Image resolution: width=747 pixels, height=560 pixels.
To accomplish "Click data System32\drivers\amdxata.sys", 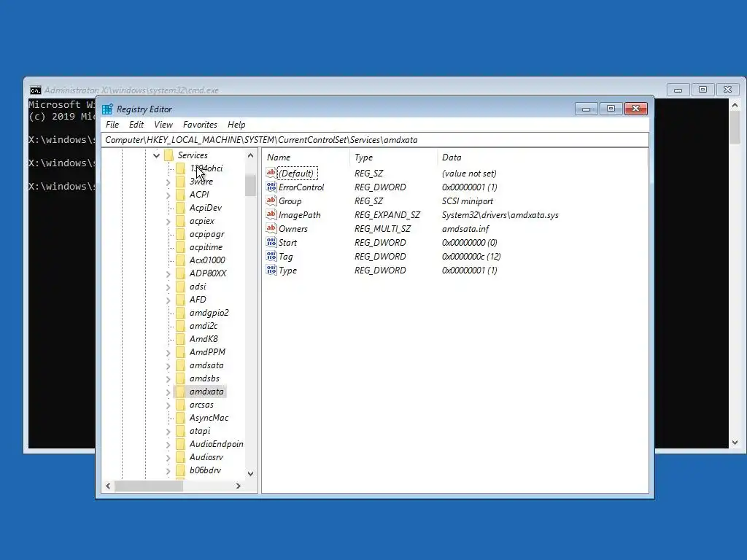I will (500, 215).
